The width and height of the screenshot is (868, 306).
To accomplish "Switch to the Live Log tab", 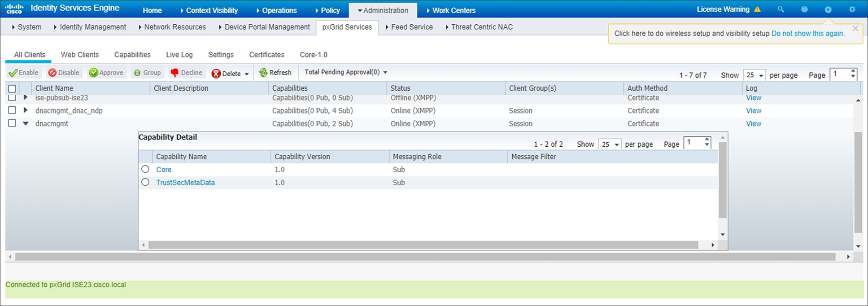I will (179, 55).
